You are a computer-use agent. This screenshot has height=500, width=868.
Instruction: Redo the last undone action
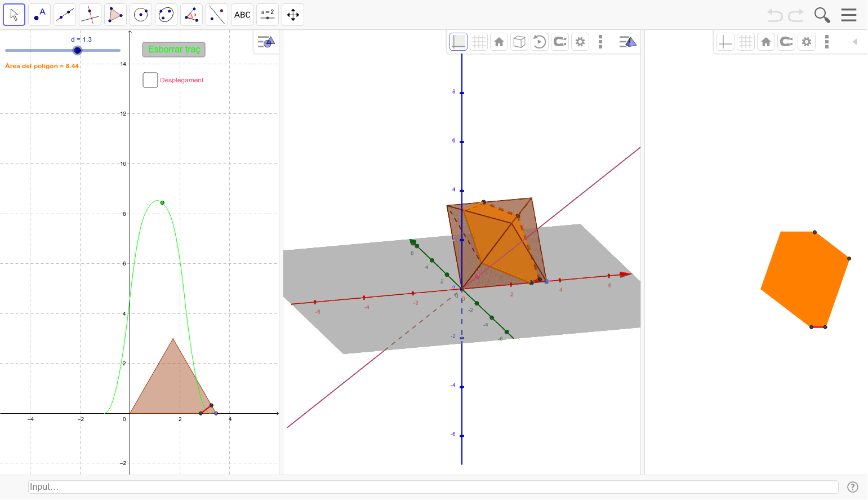[x=796, y=15]
